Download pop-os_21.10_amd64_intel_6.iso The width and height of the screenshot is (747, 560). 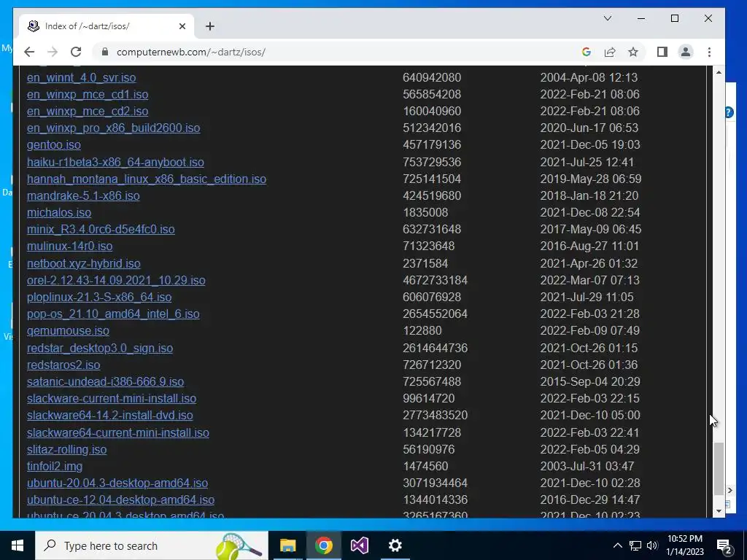(113, 314)
